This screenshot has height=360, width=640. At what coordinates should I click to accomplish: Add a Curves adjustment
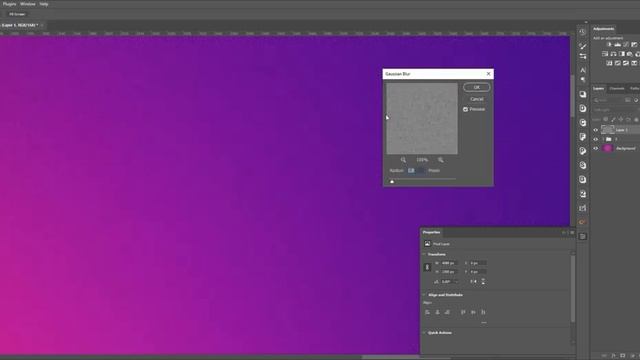[x=626, y=44]
